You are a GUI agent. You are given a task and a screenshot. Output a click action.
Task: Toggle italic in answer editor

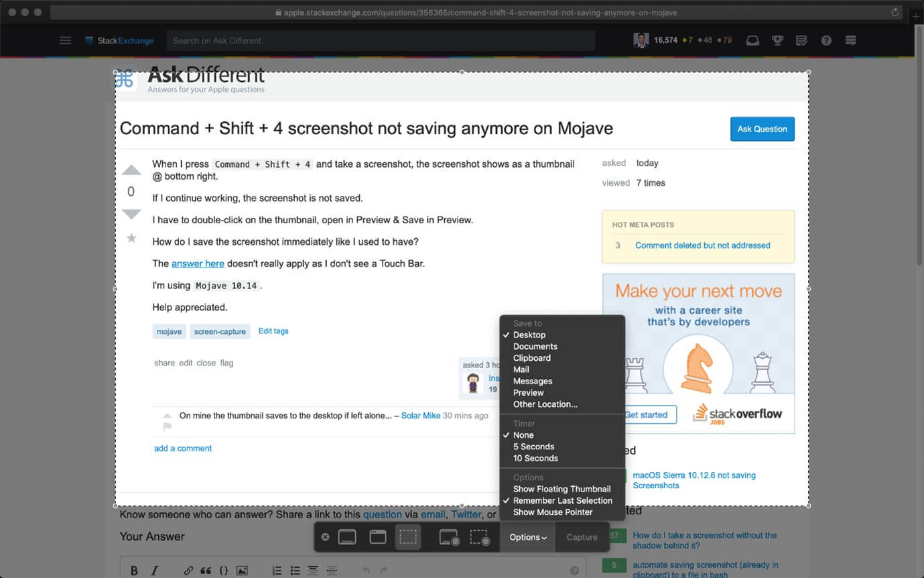(x=154, y=571)
